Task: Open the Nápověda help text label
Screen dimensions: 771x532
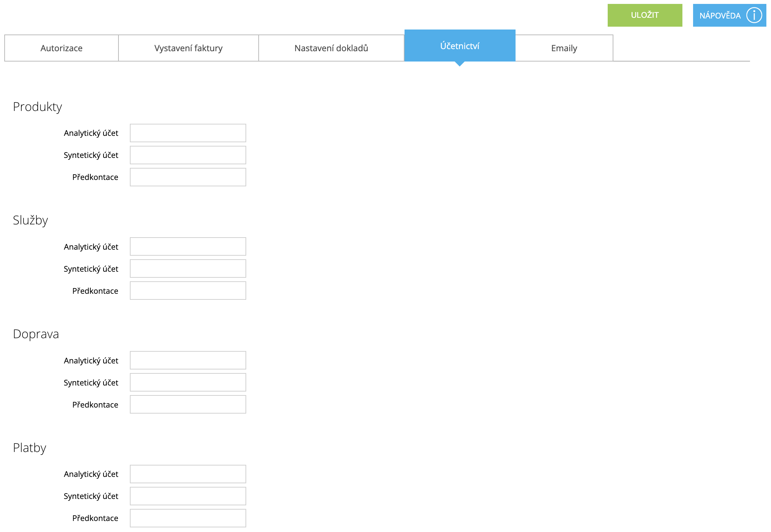Action: tap(720, 15)
